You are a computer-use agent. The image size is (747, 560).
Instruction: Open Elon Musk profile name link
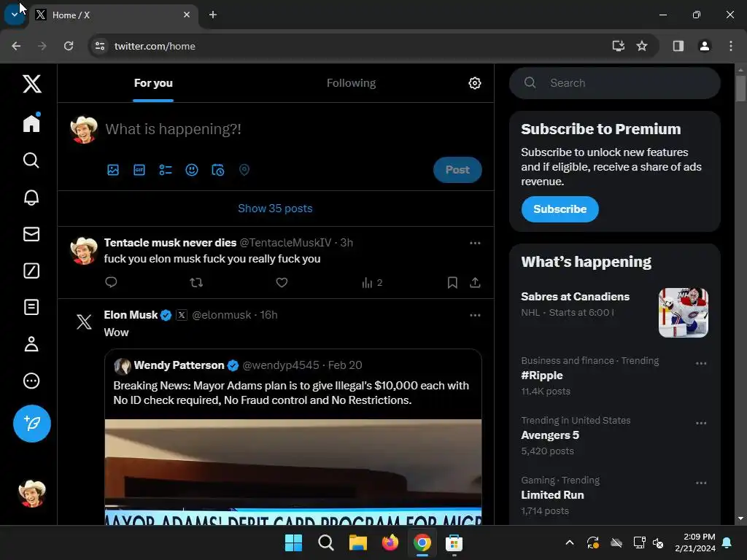coord(131,315)
